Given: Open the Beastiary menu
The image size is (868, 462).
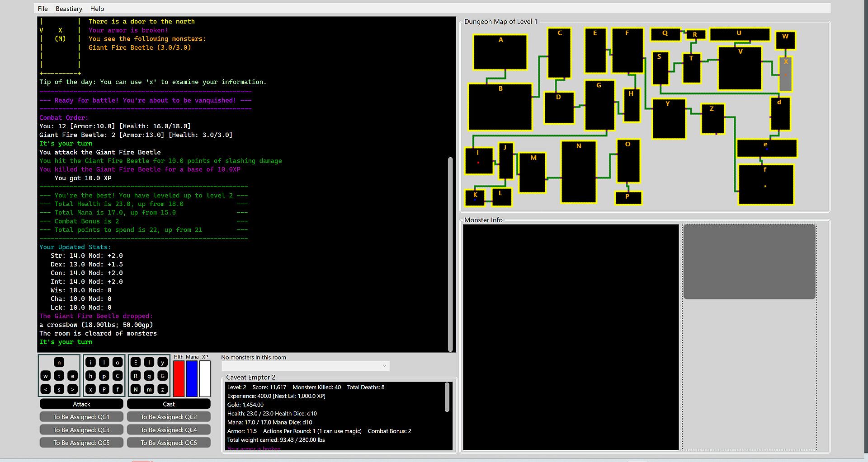Looking at the screenshot, I should click(x=69, y=9).
